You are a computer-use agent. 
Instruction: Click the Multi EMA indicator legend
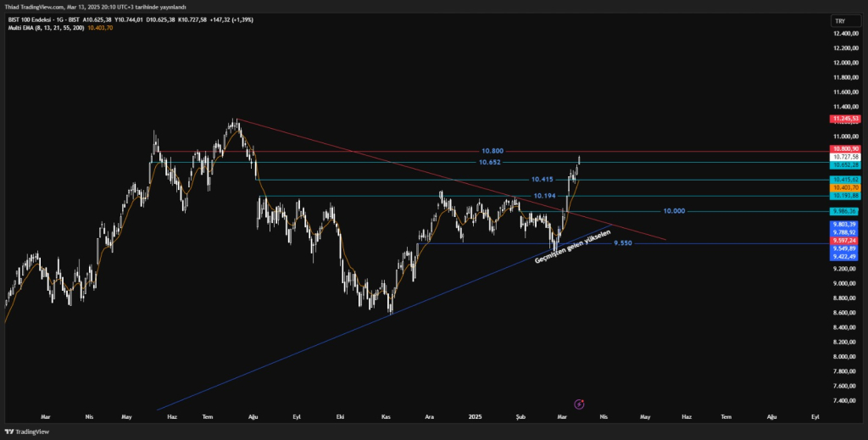[46, 28]
